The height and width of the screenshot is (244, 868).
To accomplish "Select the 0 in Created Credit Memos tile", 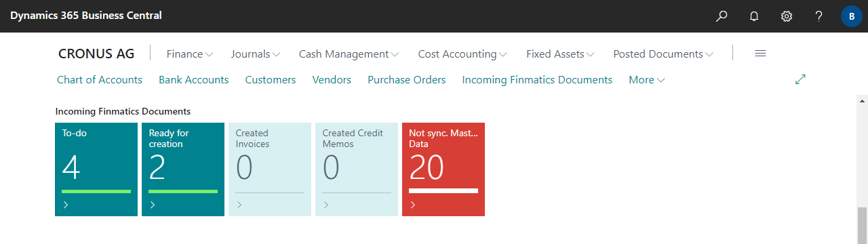I will pyautogui.click(x=331, y=167).
